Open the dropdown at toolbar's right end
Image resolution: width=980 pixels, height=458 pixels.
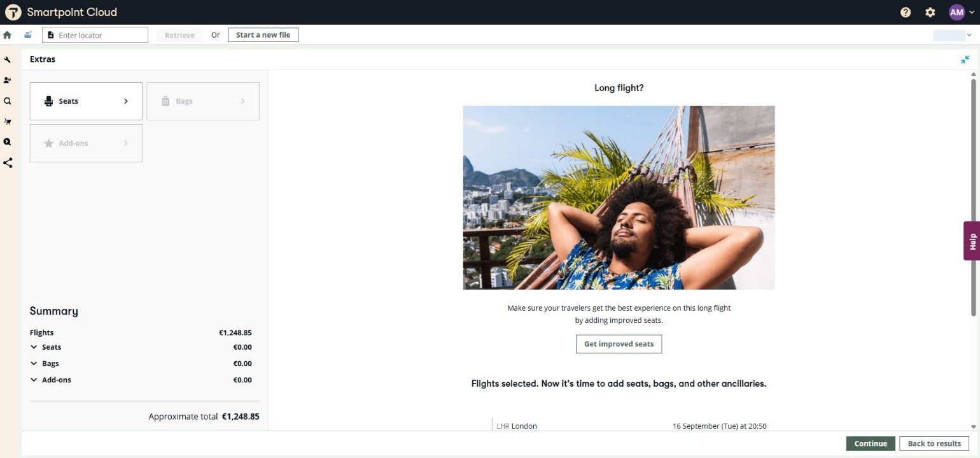[x=969, y=36]
